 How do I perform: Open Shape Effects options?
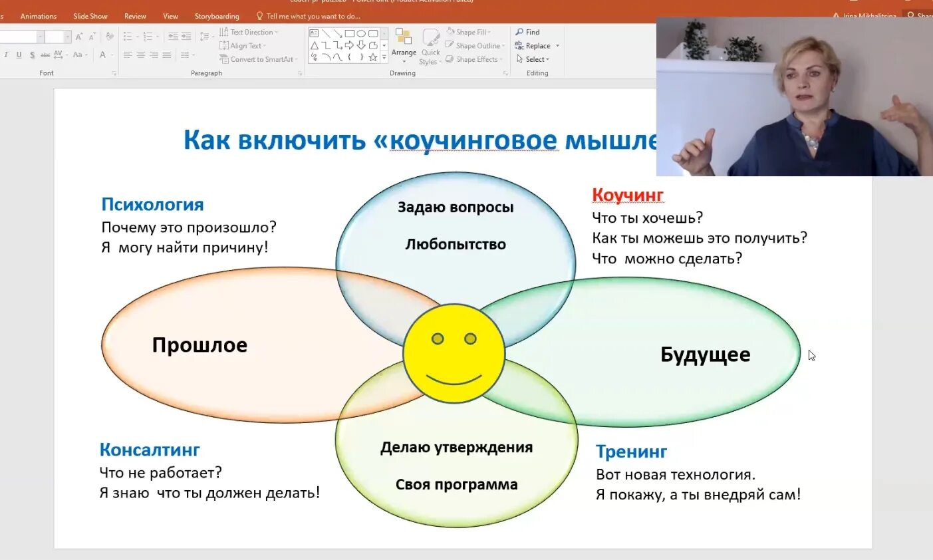pyautogui.click(x=473, y=59)
